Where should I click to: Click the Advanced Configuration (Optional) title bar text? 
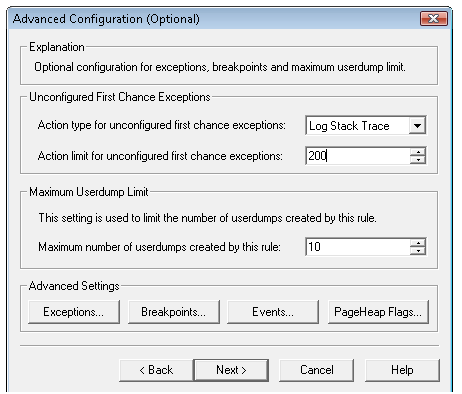[106, 19]
